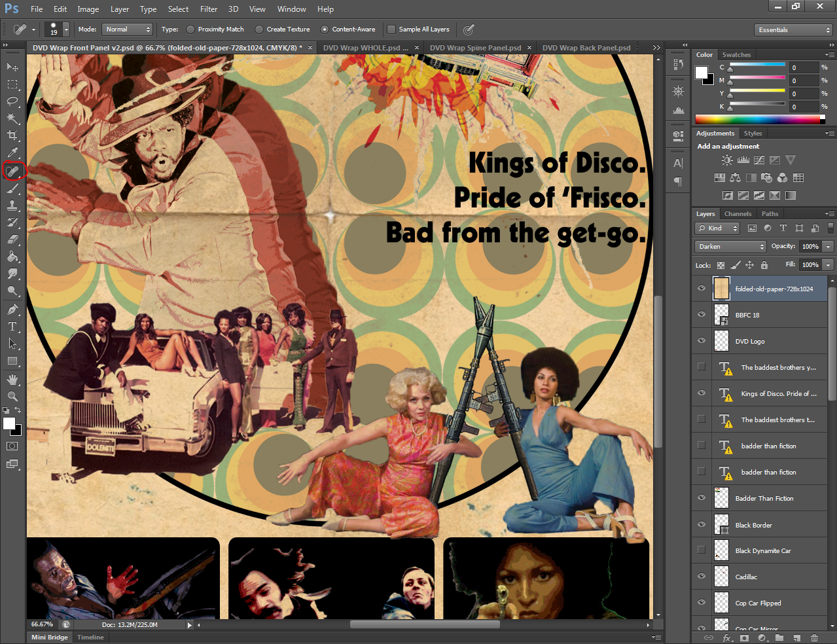Hide the folded-old-paper-728x1024 layer
The width and height of the screenshot is (837, 644).
coord(702,289)
